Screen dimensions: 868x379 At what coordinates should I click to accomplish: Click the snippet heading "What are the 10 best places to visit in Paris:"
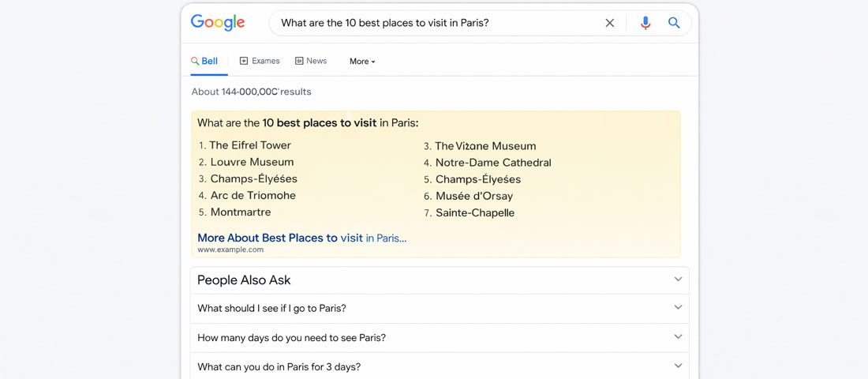pyautogui.click(x=308, y=123)
